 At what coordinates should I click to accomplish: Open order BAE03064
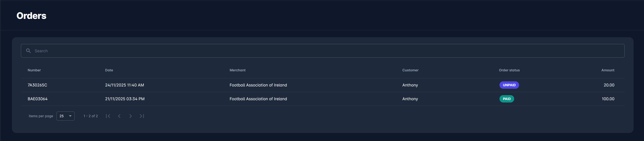38,99
